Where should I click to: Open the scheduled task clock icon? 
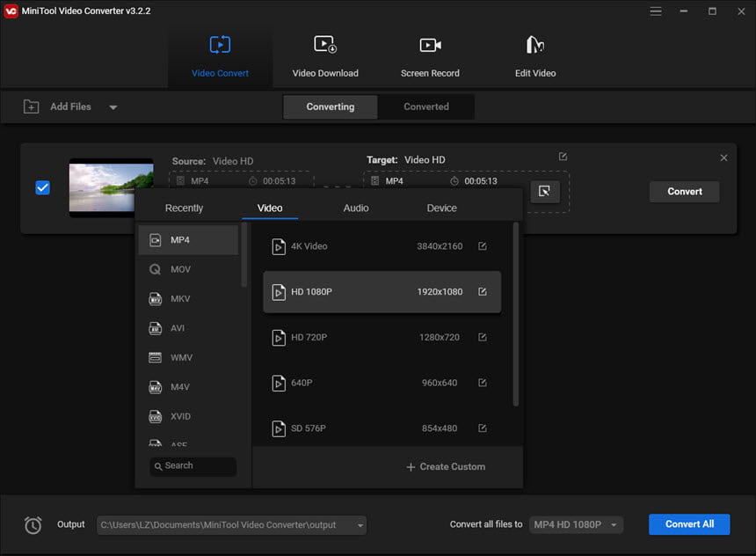tap(33, 525)
